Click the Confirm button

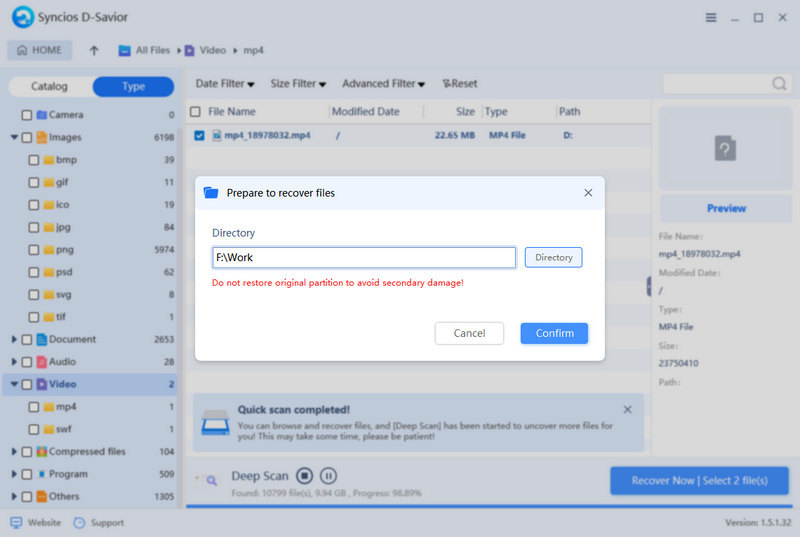tap(554, 333)
